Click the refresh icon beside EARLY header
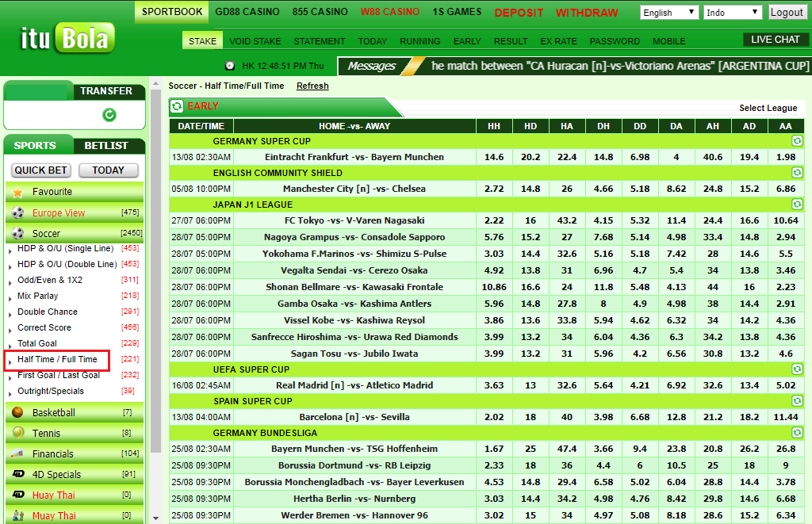Viewport: 812px width, 524px height. click(177, 106)
